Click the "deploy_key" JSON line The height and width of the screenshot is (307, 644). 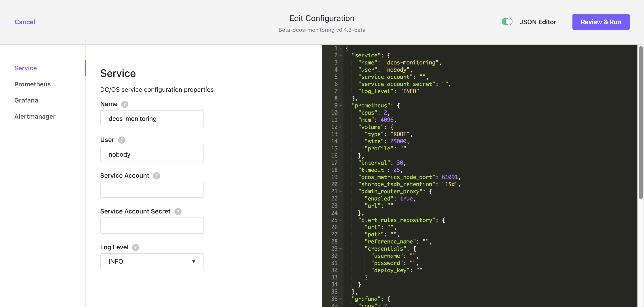click(396, 270)
